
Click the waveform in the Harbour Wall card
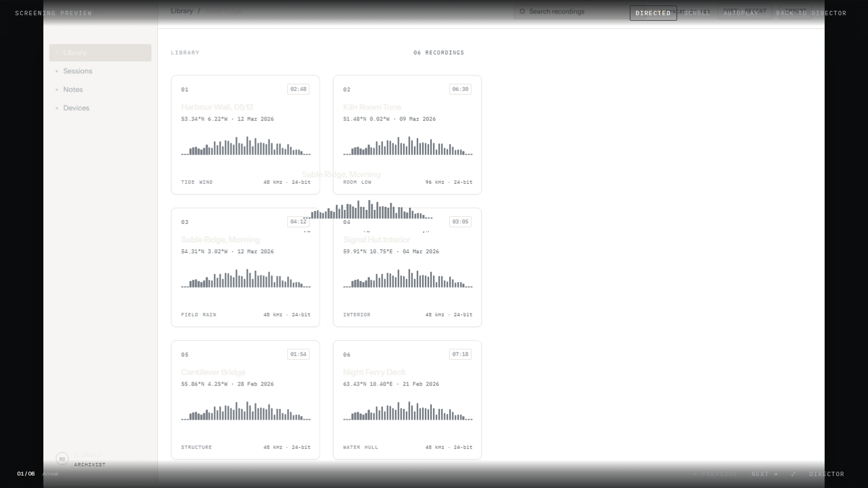(246, 146)
